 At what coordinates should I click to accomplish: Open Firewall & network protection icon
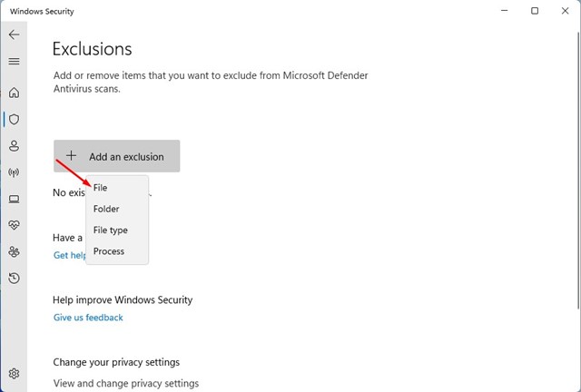pos(15,172)
